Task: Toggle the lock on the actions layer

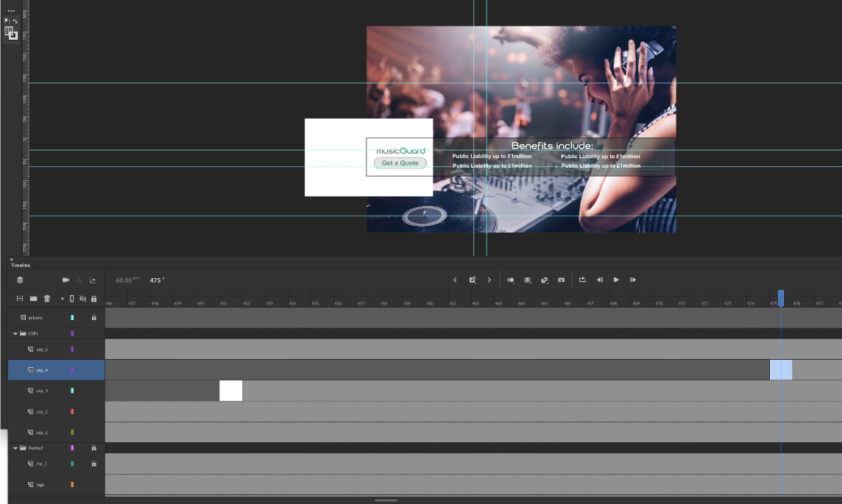Action: tap(93, 317)
